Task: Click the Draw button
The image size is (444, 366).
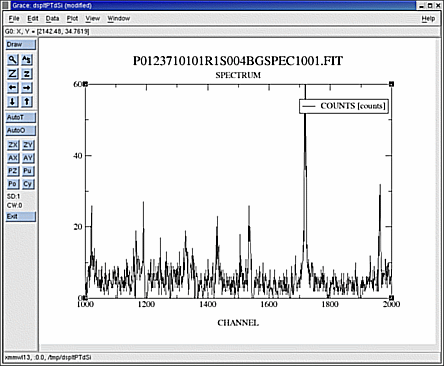Action: (x=21, y=45)
